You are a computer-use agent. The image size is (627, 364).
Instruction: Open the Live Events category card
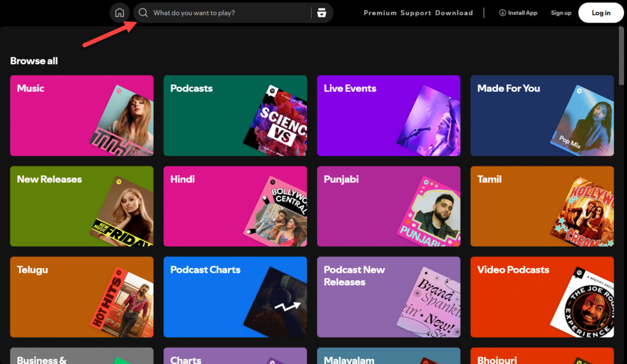pyautogui.click(x=389, y=116)
